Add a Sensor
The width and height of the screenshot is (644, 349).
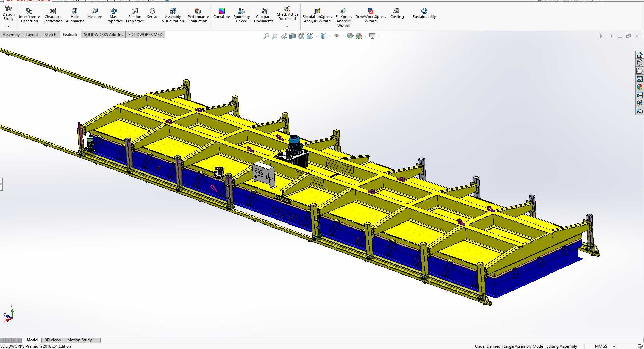(x=153, y=14)
